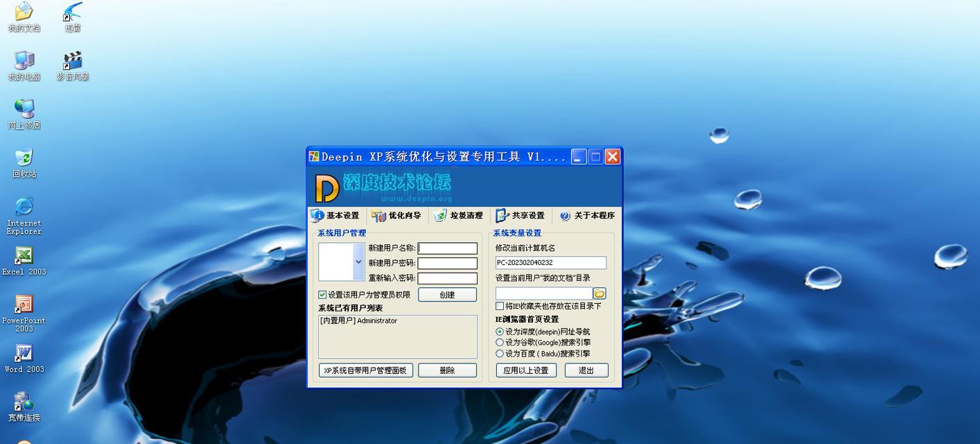The height and width of the screenshot is (444, 980).
Task: Toggle 设置该用户为管理员权限 checkbox
Action: [x=322, y=295]
